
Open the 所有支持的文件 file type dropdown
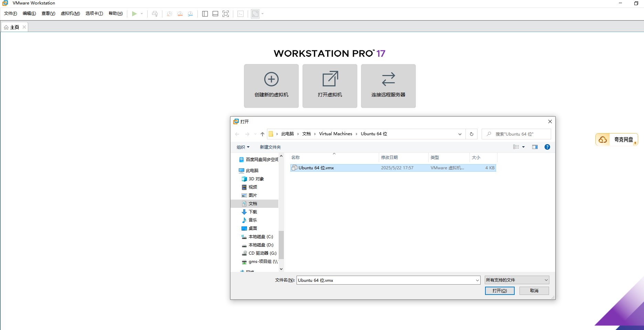517,280
